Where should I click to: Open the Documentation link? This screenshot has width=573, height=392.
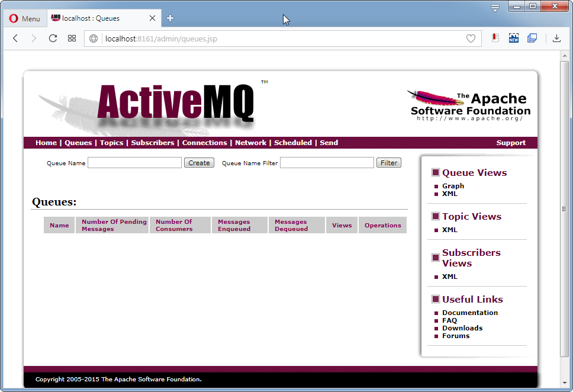[470, 313]
